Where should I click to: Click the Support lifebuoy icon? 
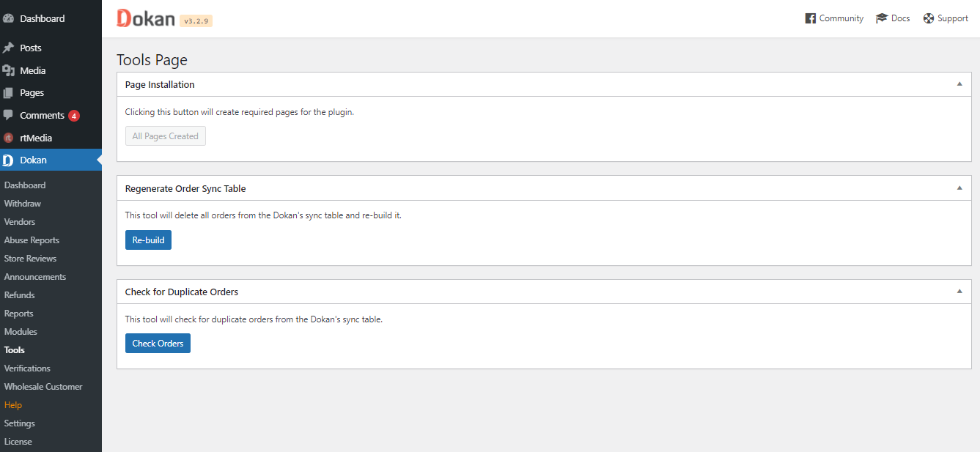[x=929, y=18]
